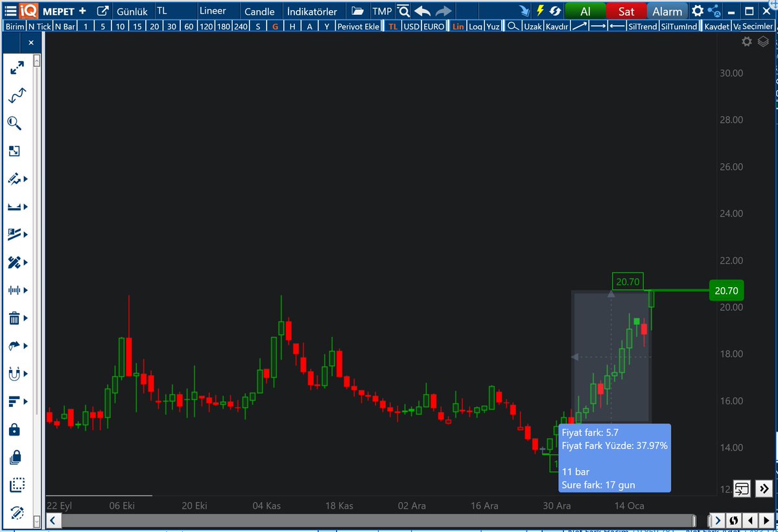Click the yellow lightning bolt icon
Image resolution: width=778 pixels, height=532 pixels.
(540, 11)
